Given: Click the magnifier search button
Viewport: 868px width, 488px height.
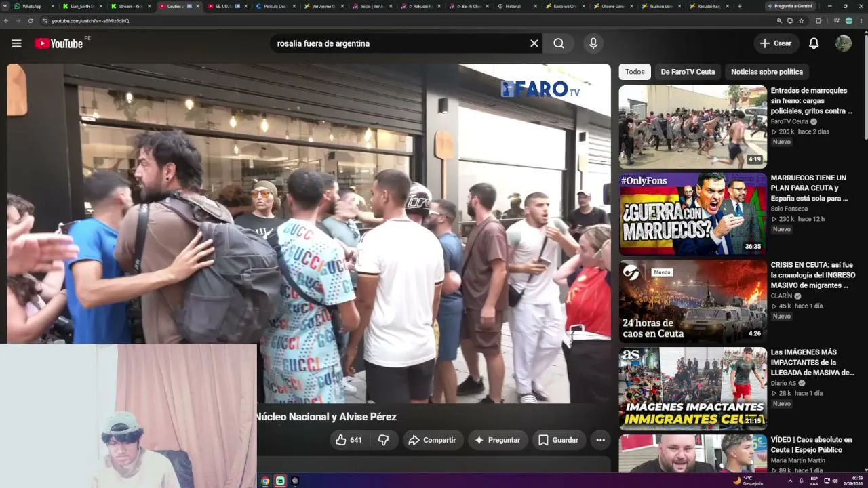Looking at the screenshot, I should pos(559,43).
